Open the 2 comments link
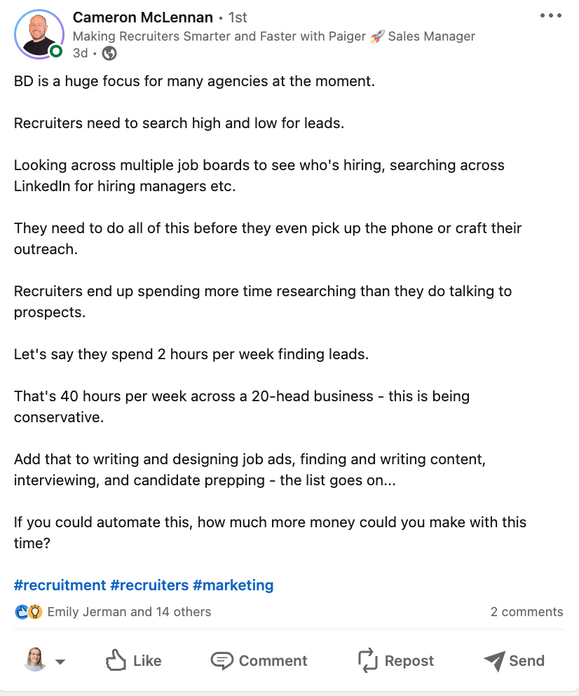Image resolution: width=579 pixels, height=696 pixels. 527,612
